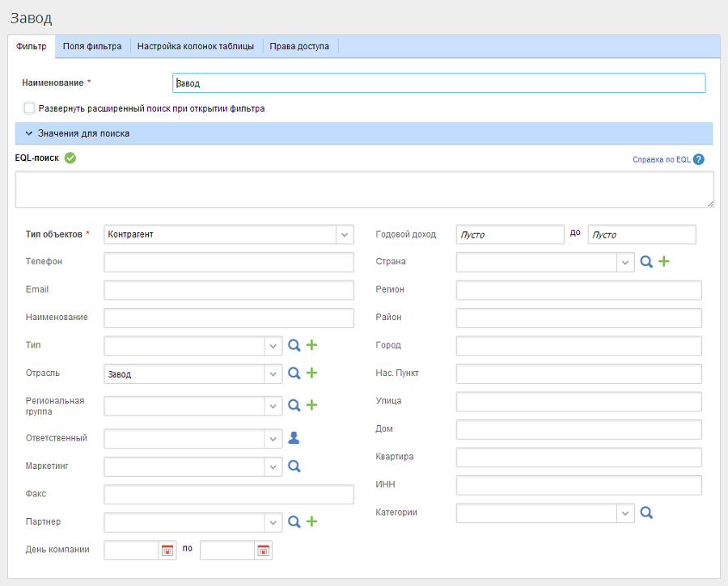Add a new Партнер with the plus icon
This screenshot has height=586, width=728.
[x=311, y=522]
